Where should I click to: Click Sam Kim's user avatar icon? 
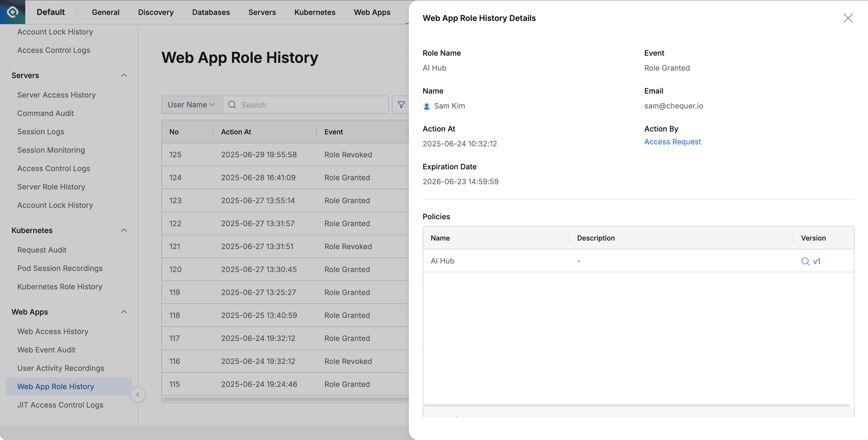click(x=427, y=106)
